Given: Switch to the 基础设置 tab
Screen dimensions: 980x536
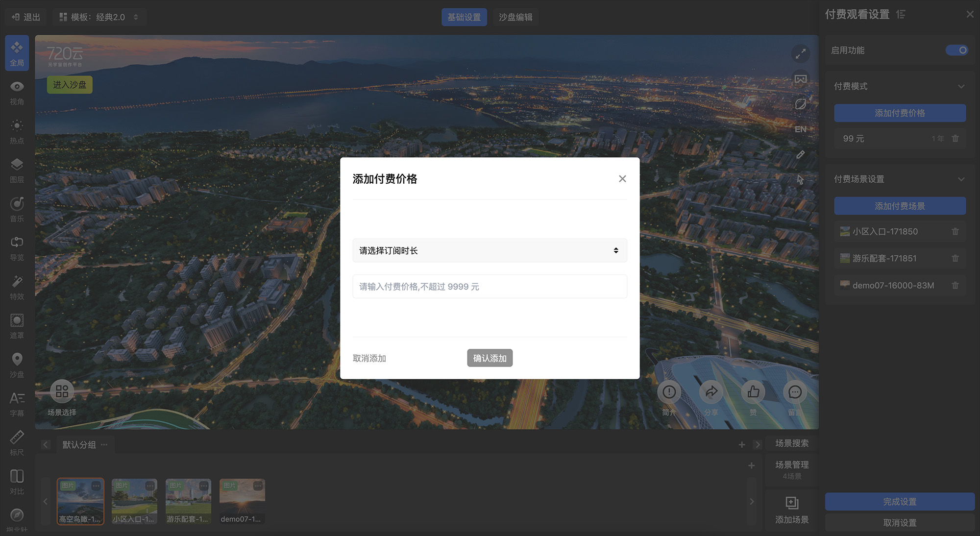Looking at the screenshot, I should coord(464,17).
